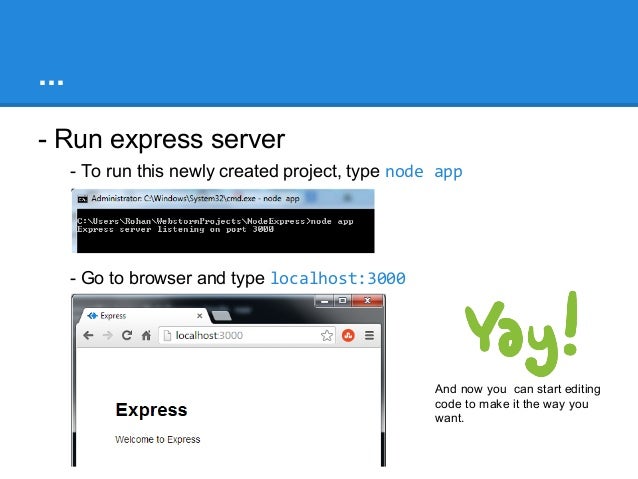Click the orange StumbleUpon extension icon
This screenshot has height=479, width=638.
point(348,335)
